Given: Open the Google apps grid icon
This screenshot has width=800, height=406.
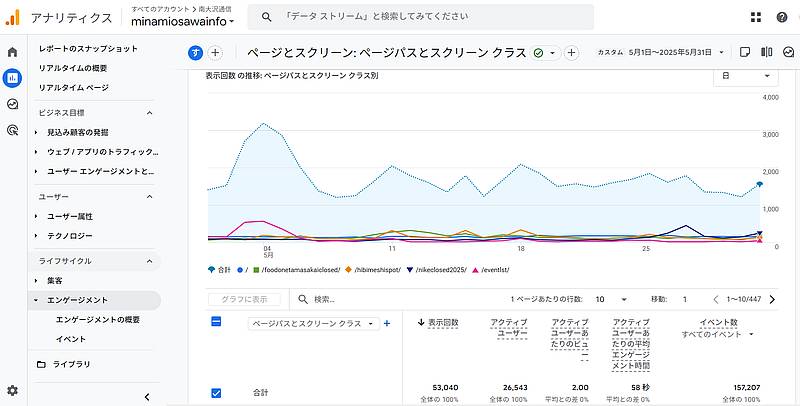Looking at the screenshot, I should click(x=754, y=17).
